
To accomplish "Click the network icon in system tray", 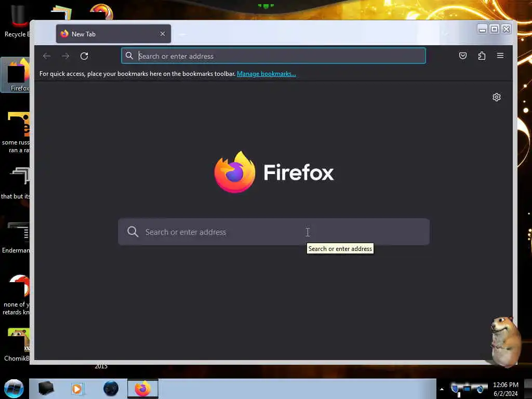I will point(467,389).
